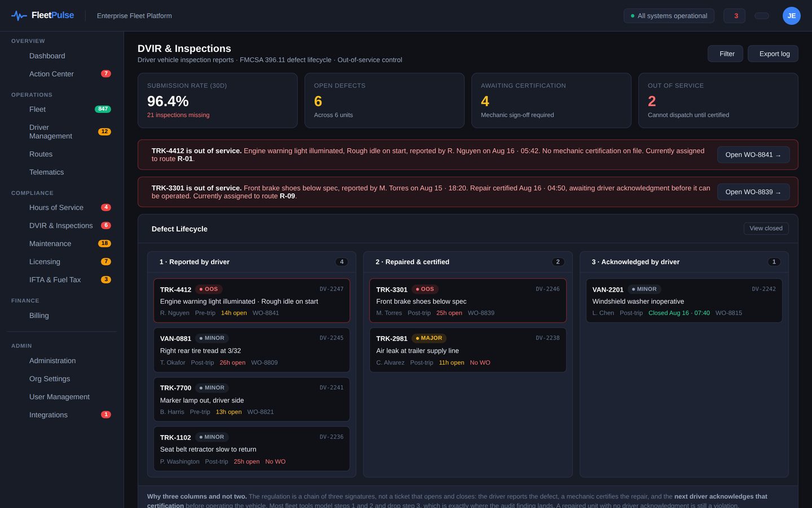
Task: Select the Open Defects summary card
Action: (x=385, y=100)
